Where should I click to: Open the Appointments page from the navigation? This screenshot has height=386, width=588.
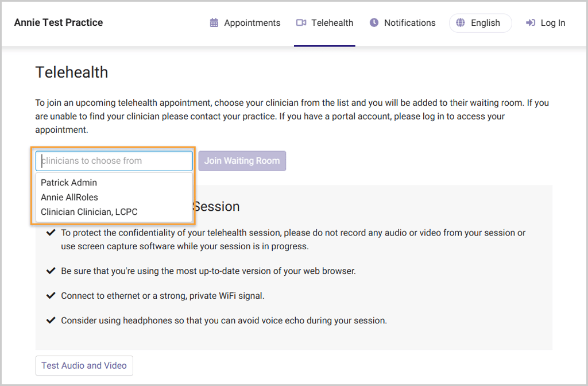click(x=252, y=23)
